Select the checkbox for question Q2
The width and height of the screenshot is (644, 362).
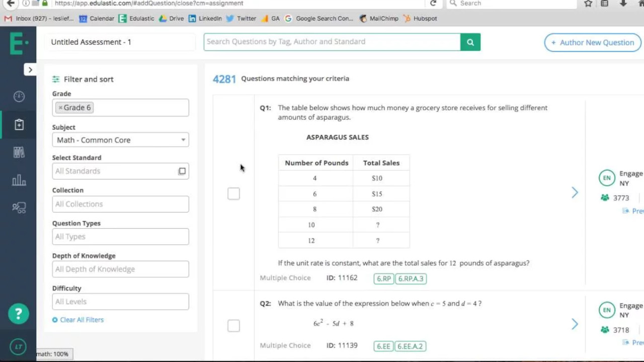(233, 326)
